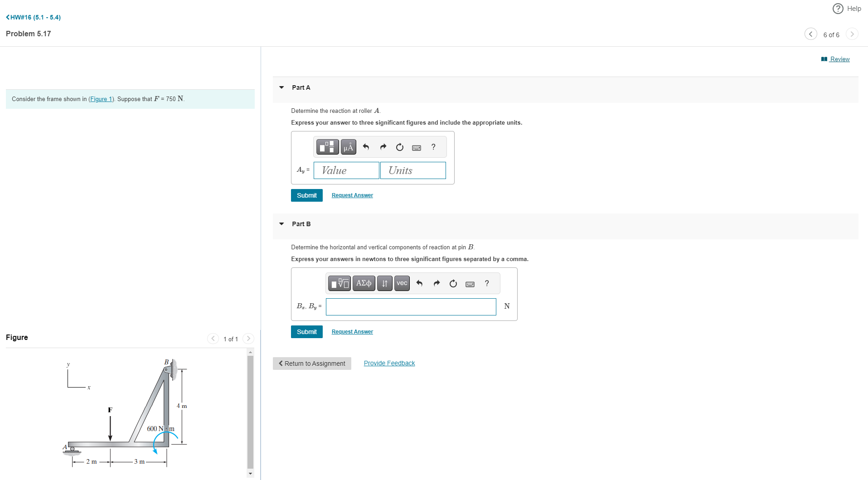
Task: Open keyboard shortcuts in Part A toolbar
Action: coord(417,147)
